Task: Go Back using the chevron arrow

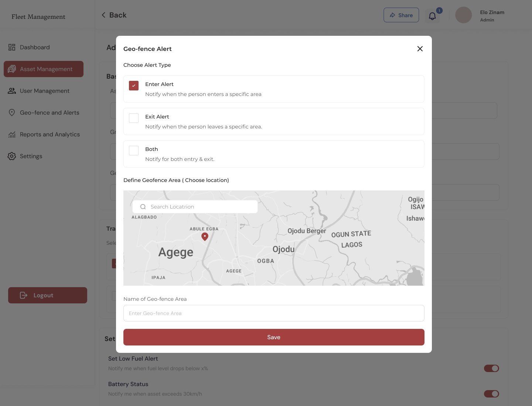Action: pos(103,15)
